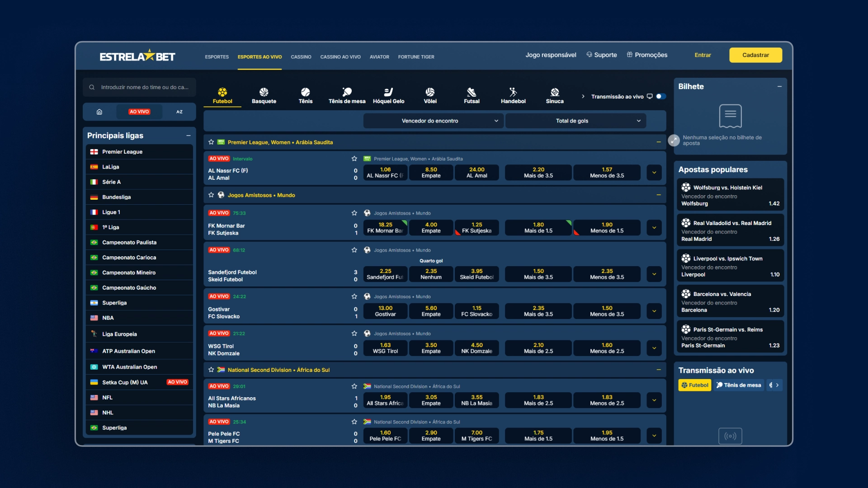This screenshot has height=488, width=868.
Task: Expand more markets for Gostivar match
Action: pyautogui.click(x=654, y=311)
